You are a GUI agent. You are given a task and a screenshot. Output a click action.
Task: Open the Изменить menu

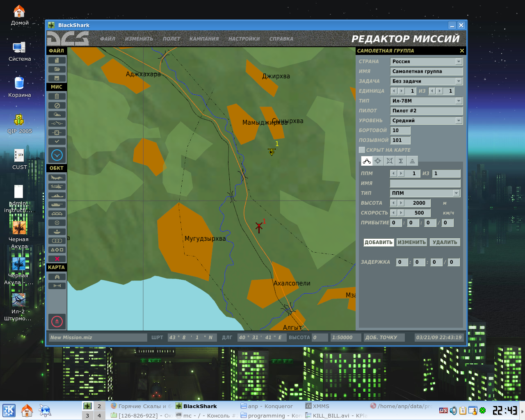pyautogui.click(x=139, y=39)
